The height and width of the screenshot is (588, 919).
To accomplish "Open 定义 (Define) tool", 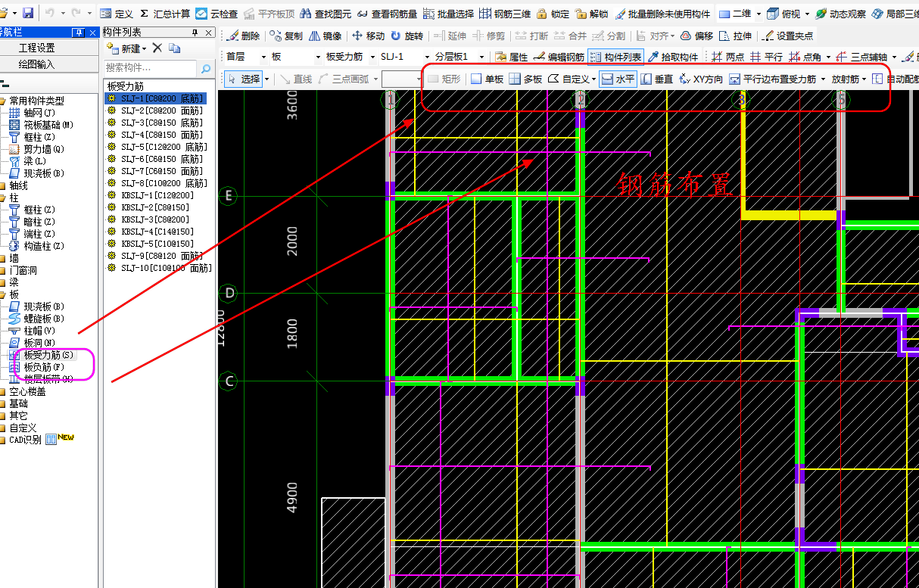I will pos(117,14).
